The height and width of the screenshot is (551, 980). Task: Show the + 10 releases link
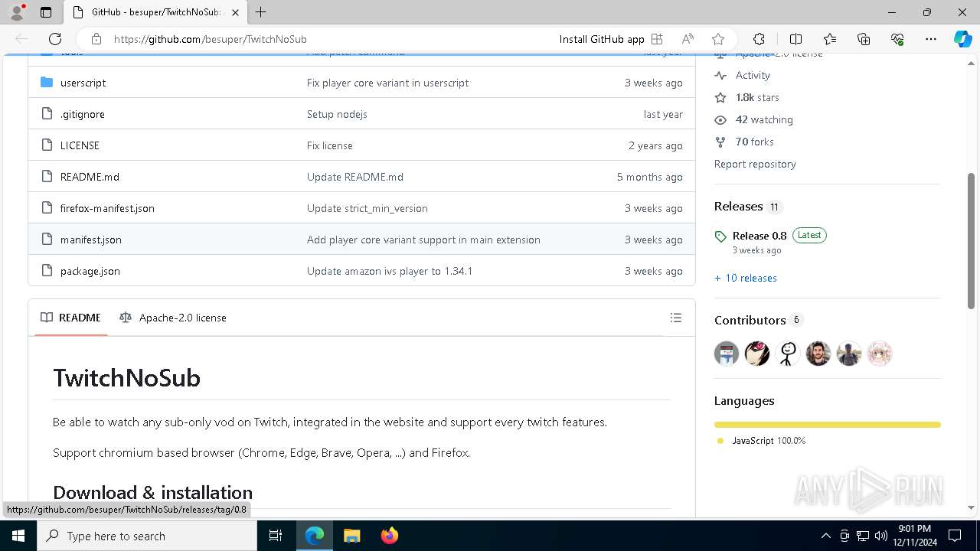coord(746,278)
